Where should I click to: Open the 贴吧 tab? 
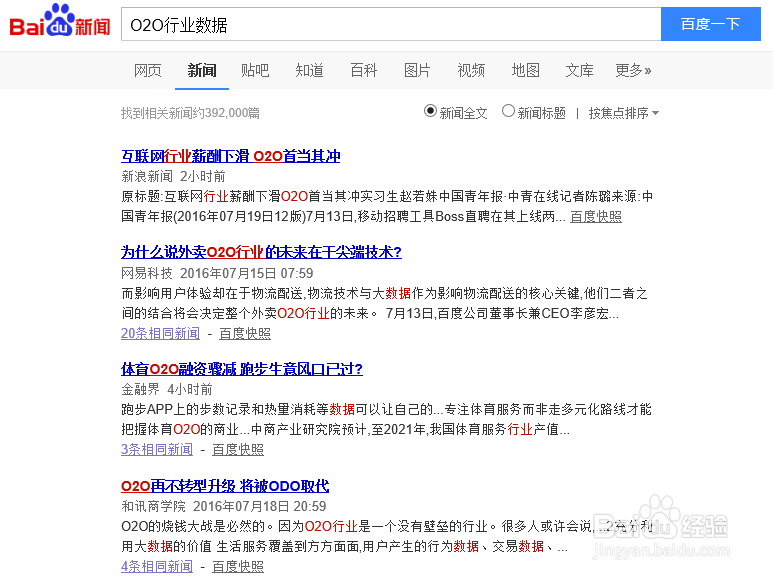point(255,71)
